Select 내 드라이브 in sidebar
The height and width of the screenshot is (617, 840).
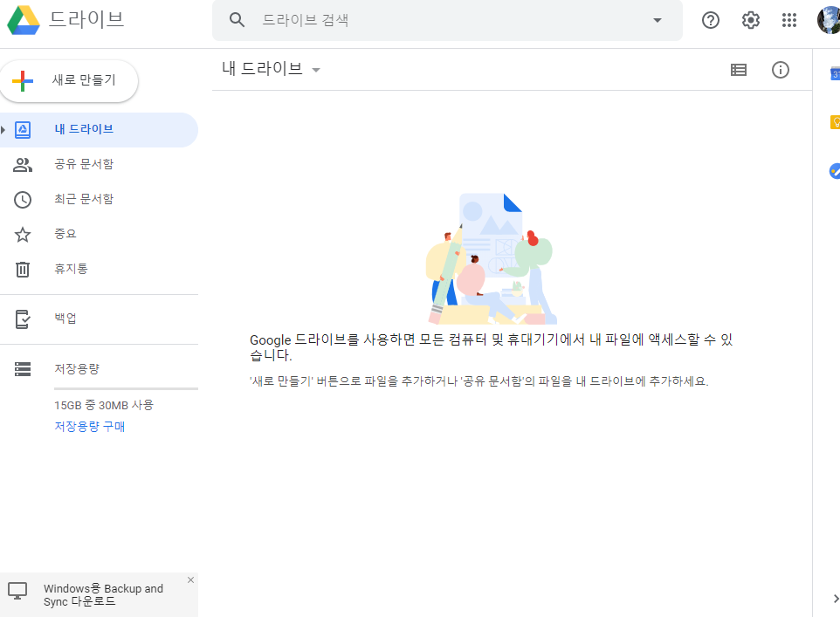(x=100, y=130)
